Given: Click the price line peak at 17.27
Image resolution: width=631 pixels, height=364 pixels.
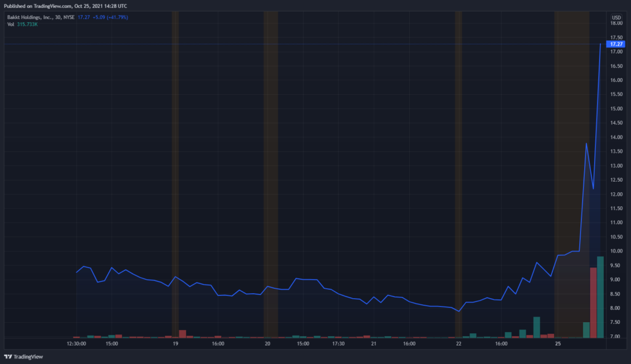Looking at the screenshot, I should 600,44.
